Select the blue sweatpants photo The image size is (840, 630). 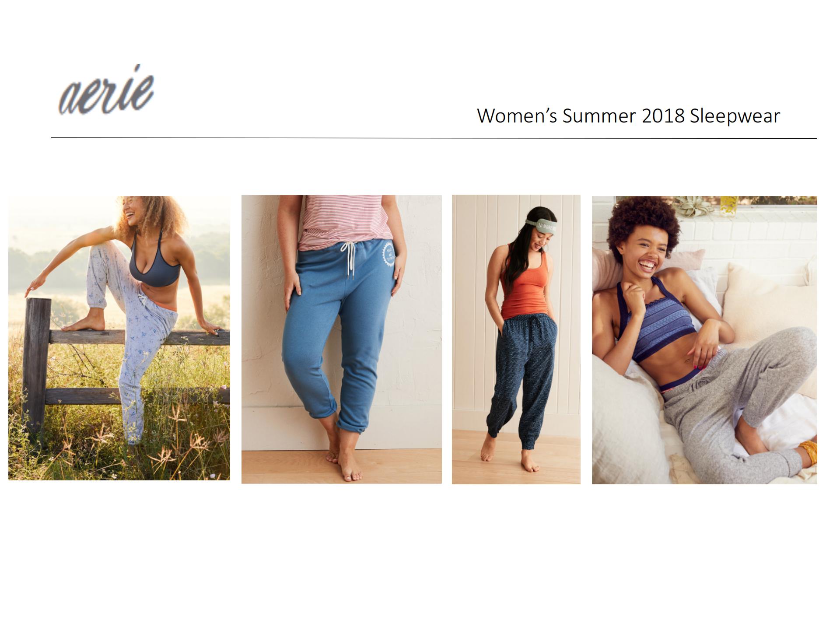pyautogui.click(x=342, y=339)
